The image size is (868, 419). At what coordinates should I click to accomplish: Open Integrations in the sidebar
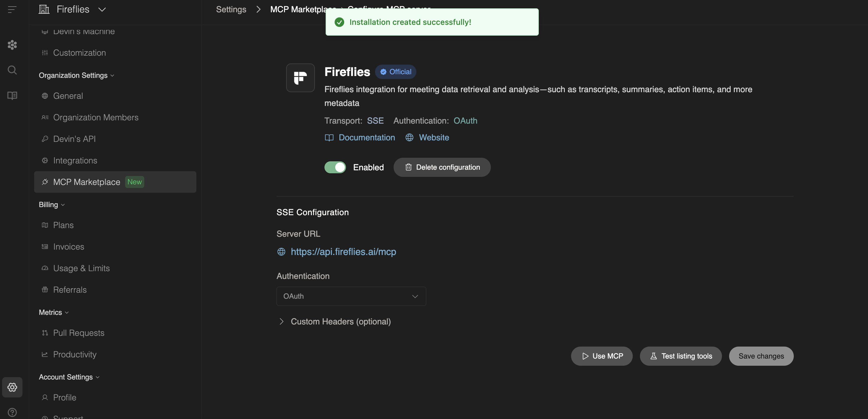pyautogui.click(x=75, y=160)
